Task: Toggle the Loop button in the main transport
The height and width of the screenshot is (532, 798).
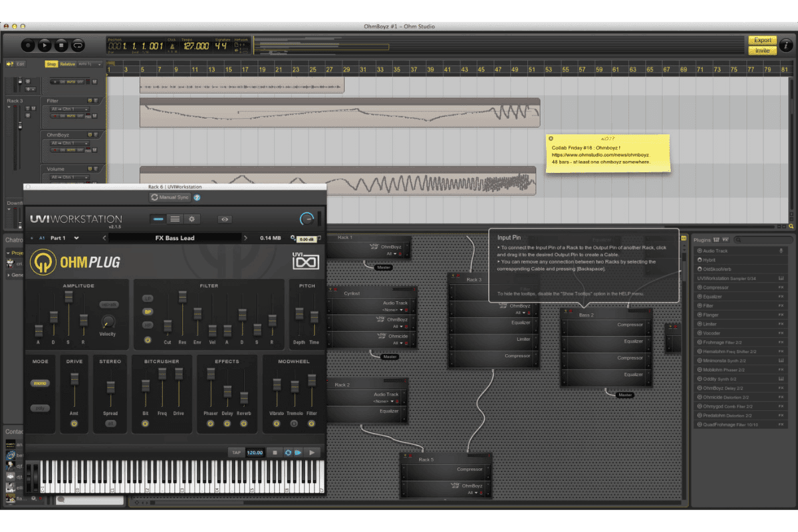Action: click(78, 45)
